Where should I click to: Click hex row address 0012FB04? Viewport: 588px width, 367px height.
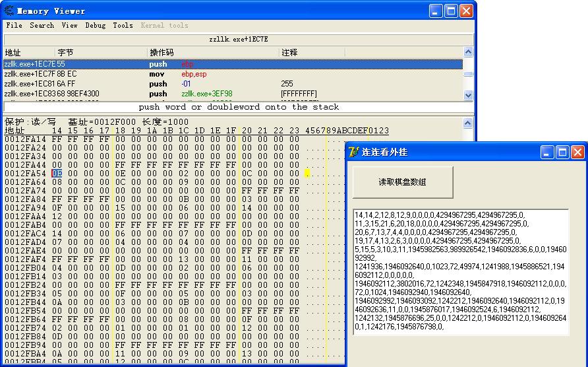(x=25, y=268)
